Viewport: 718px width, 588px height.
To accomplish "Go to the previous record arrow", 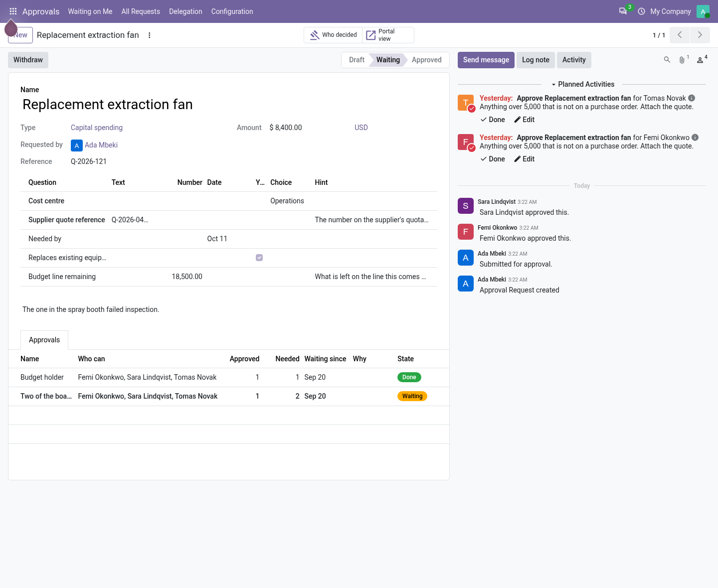I will click(680, 35).
